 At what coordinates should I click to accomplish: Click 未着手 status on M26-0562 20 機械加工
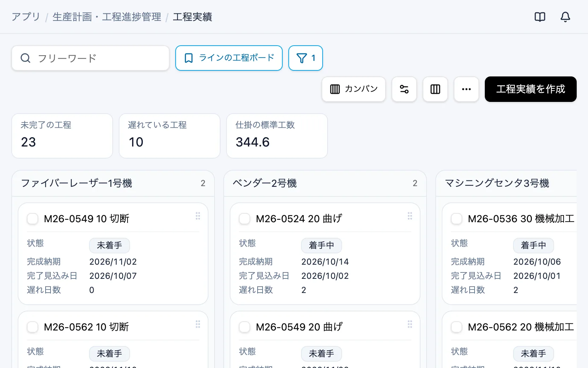click(534, 353)
